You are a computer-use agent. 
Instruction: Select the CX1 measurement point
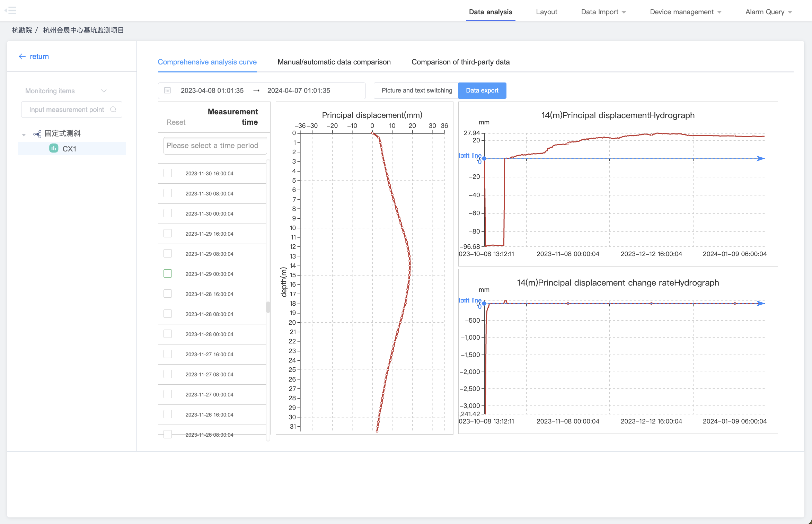(72, 149)
